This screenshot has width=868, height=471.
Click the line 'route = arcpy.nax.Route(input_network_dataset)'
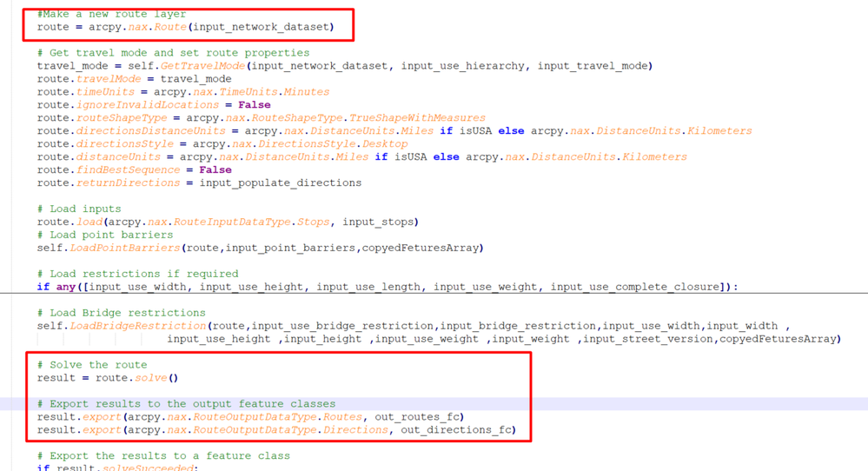coord(185,27)
